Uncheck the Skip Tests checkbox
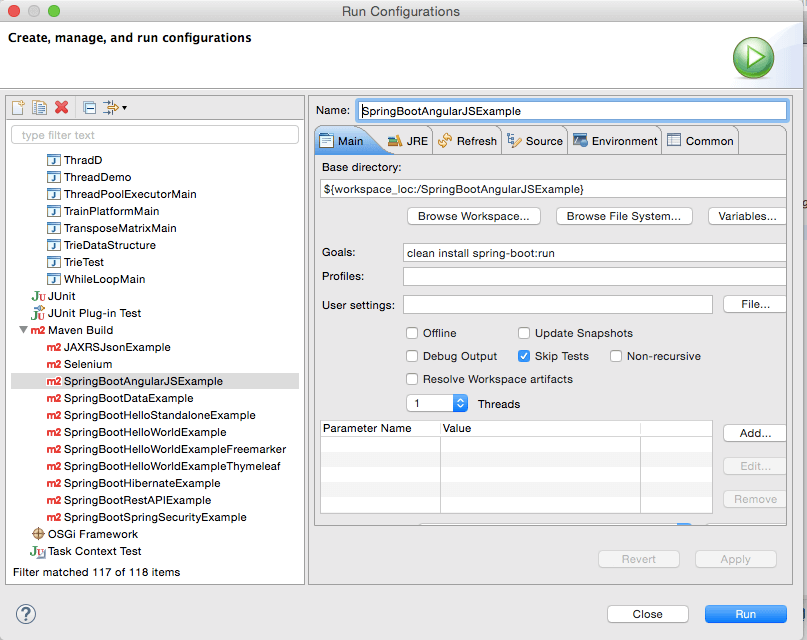807x640 pixels. coord(524,356)
